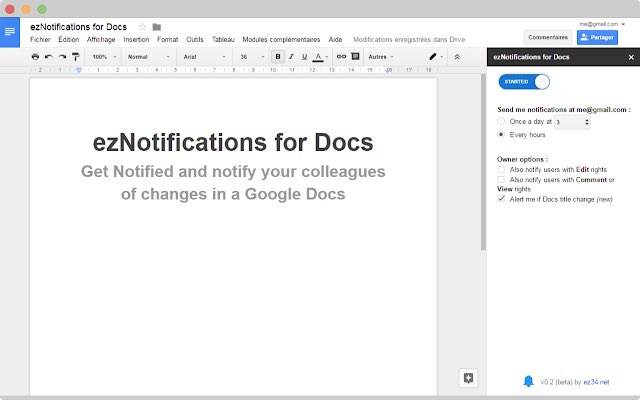The height and width of the screenshot is (400, 640).
Task: Click the Docs home icon
Action: 10,32
